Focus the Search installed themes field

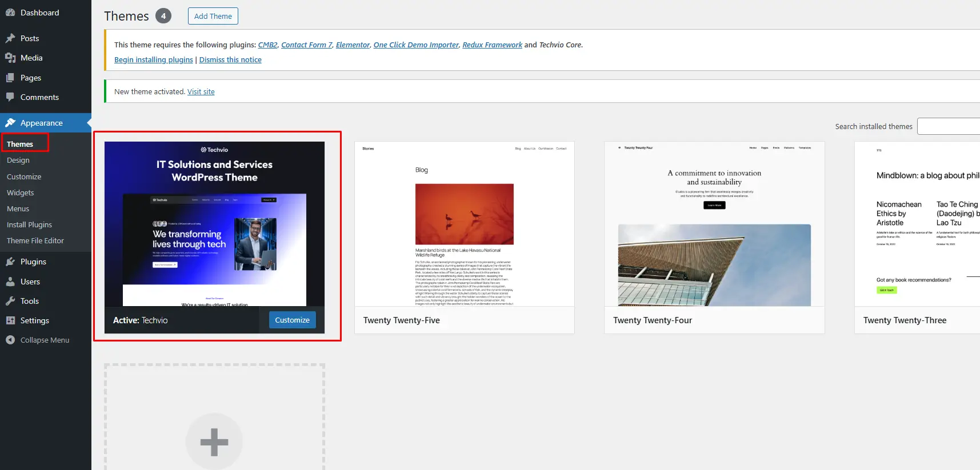click(948, 126)
